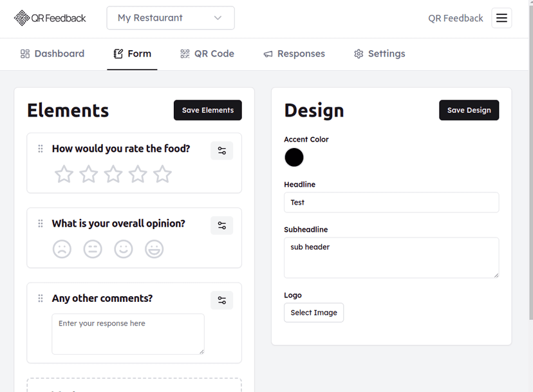
Task: Click the QR Feedback logo
Action: pyautogui.click(x=50, y=17)
